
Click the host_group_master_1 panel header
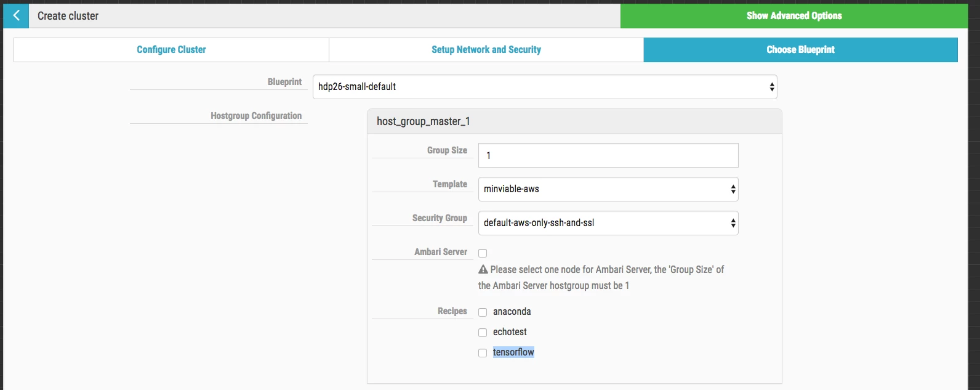pyautogui.click(x=574, y=121)
